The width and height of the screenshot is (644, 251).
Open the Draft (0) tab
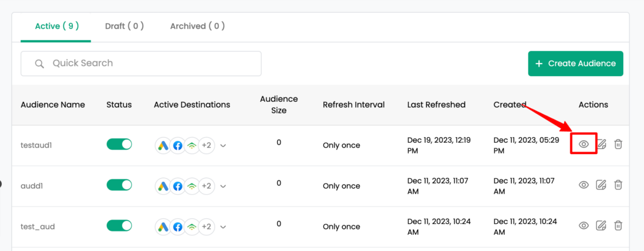125,26
